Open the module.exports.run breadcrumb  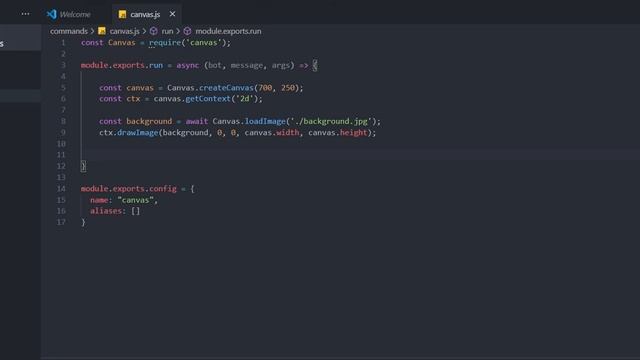pos(228,31)
